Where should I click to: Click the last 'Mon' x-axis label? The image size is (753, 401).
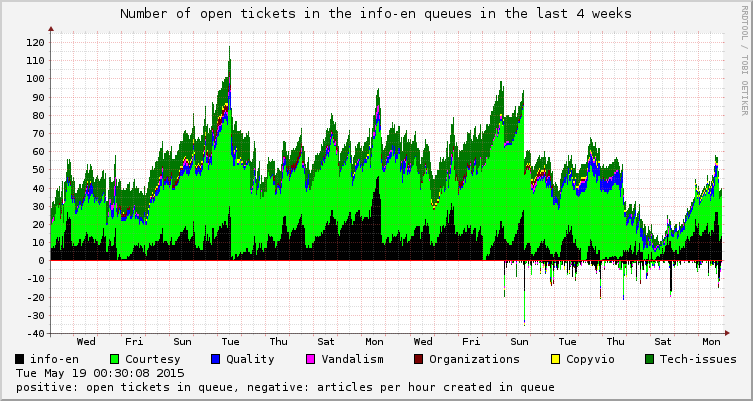(x=711, y=342)
